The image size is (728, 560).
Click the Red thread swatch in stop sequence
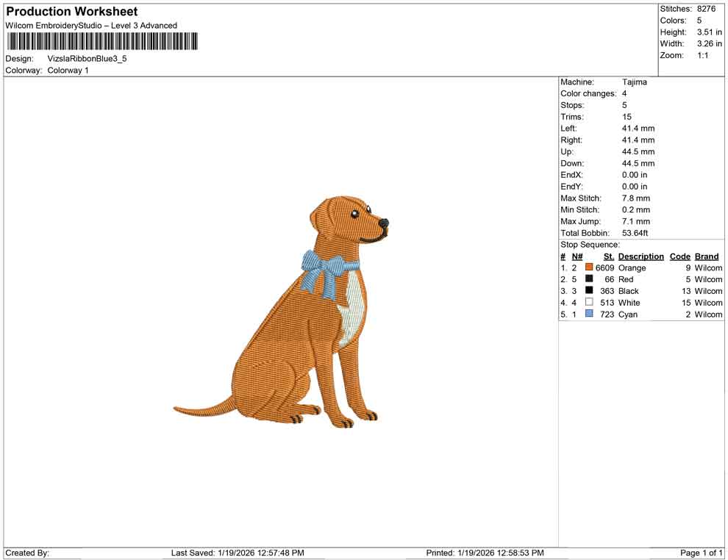588,279
